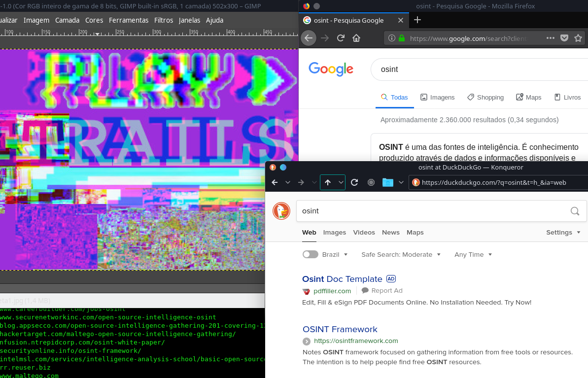Open Firefox page actions (three dots)
The image size is (588, 378).
pos(551,38)
